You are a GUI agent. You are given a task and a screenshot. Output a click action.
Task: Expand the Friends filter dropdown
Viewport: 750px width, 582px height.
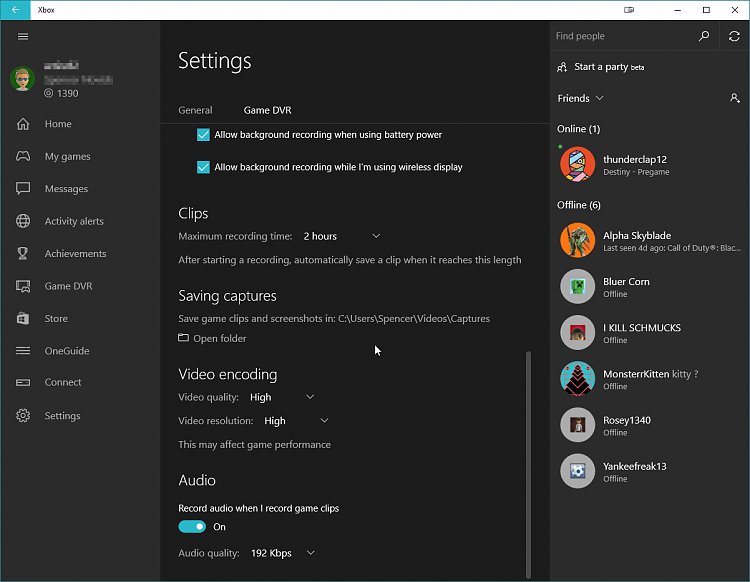click(x=580, y=98)
